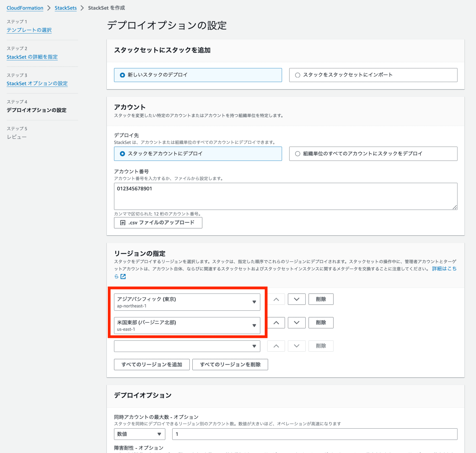Click the external link icon after 詳細はこちら
476x453 pixels.
[123, 276]
